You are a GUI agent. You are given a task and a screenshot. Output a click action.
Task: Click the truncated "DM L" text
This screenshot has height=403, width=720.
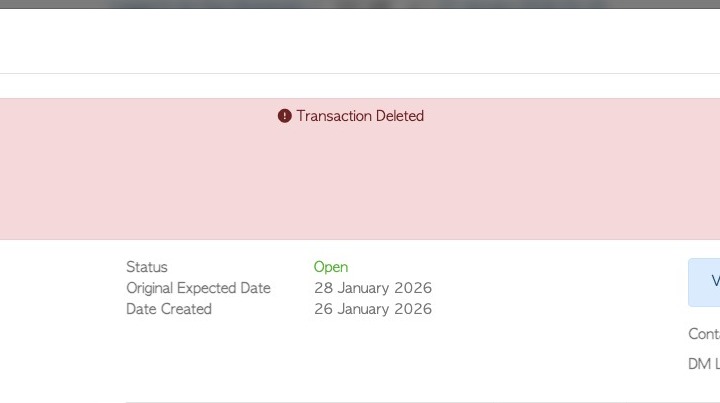click(704, 364)
